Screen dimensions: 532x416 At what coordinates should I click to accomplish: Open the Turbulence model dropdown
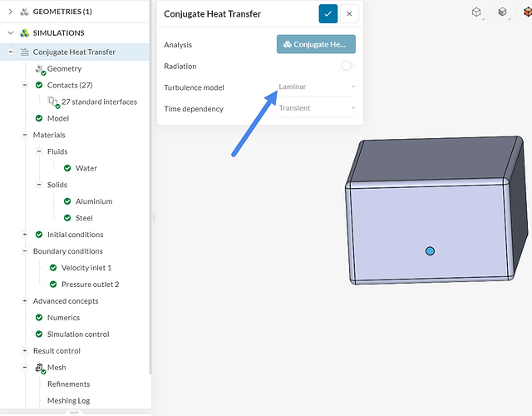pyautogui.click(x=316, y=87)
